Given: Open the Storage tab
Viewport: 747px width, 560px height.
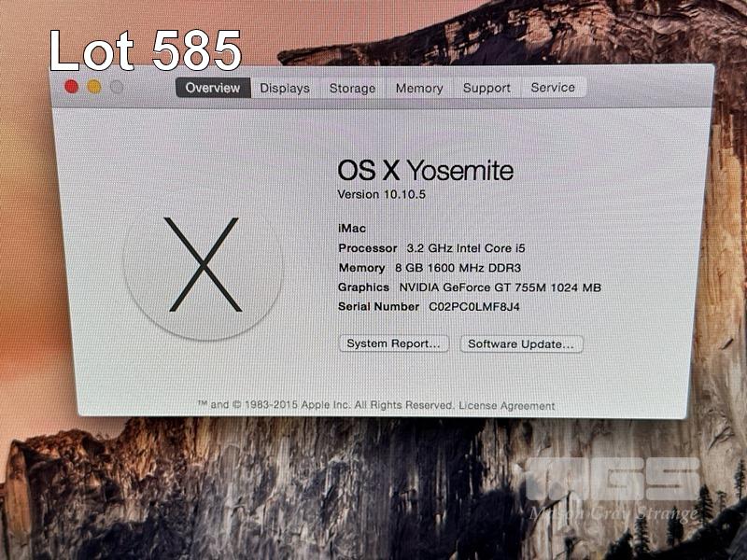Looking at the screenshot, I should (x=352, y=88).
